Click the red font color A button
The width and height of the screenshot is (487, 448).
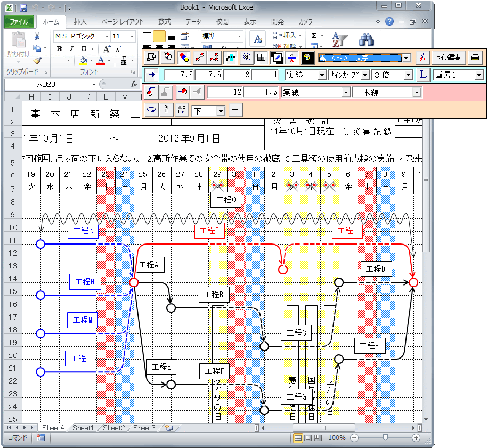(101, 60)
